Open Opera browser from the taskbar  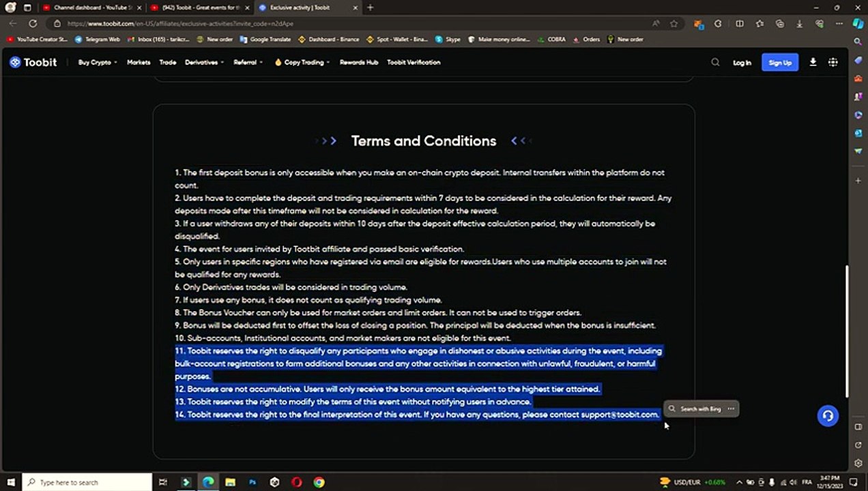(297, 482)
